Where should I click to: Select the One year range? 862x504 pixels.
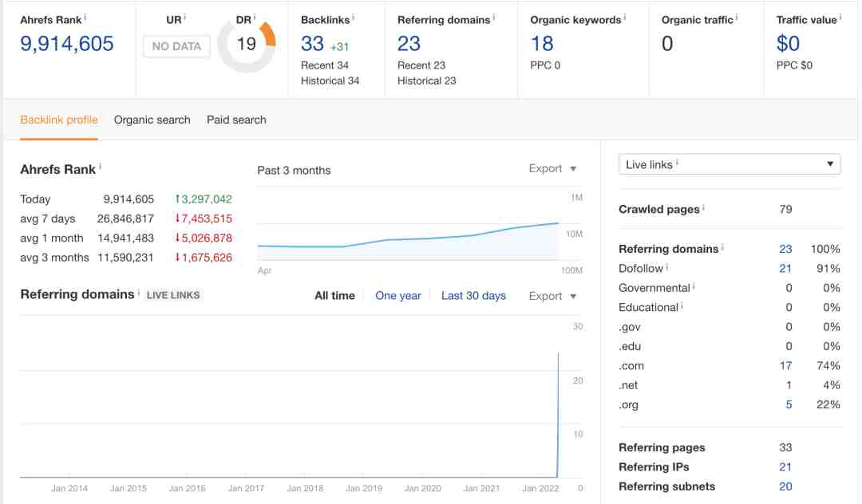398,295
